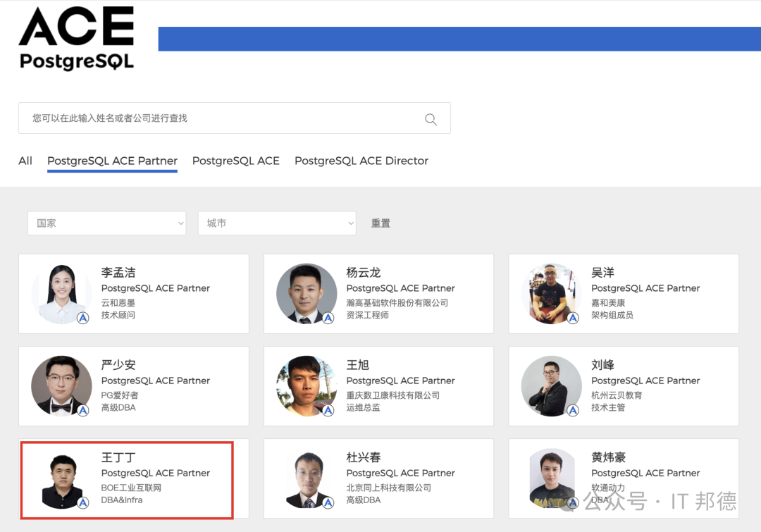The image size is (761, 532).
Task: Switch to the PostgreSQL ACE tab
Action: 236,161
